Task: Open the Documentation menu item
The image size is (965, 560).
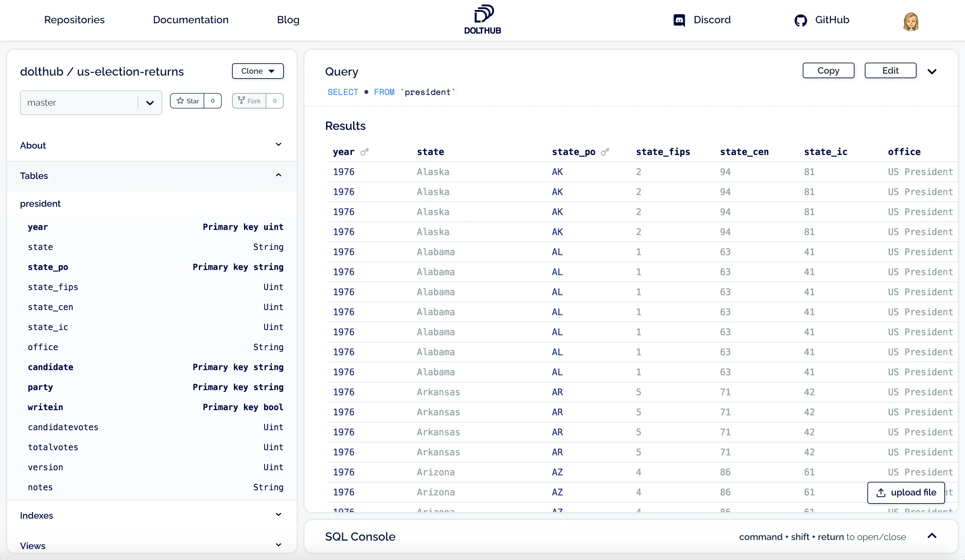Action: click(x=191, y=20)
